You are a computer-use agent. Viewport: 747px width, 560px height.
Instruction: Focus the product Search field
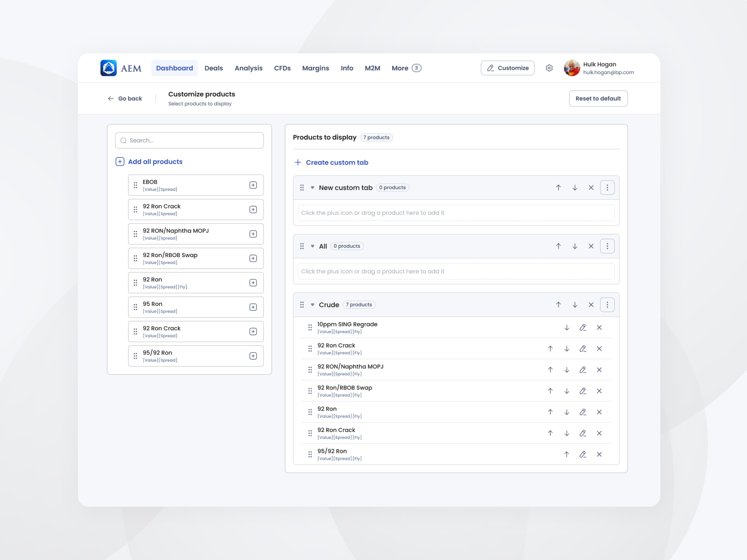[189, 140]
